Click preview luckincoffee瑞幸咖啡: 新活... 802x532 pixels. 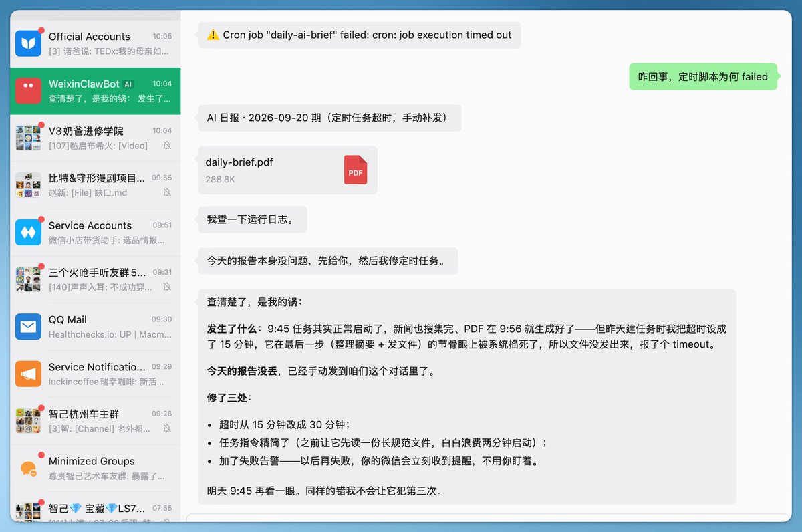click(x=106, y=382)
